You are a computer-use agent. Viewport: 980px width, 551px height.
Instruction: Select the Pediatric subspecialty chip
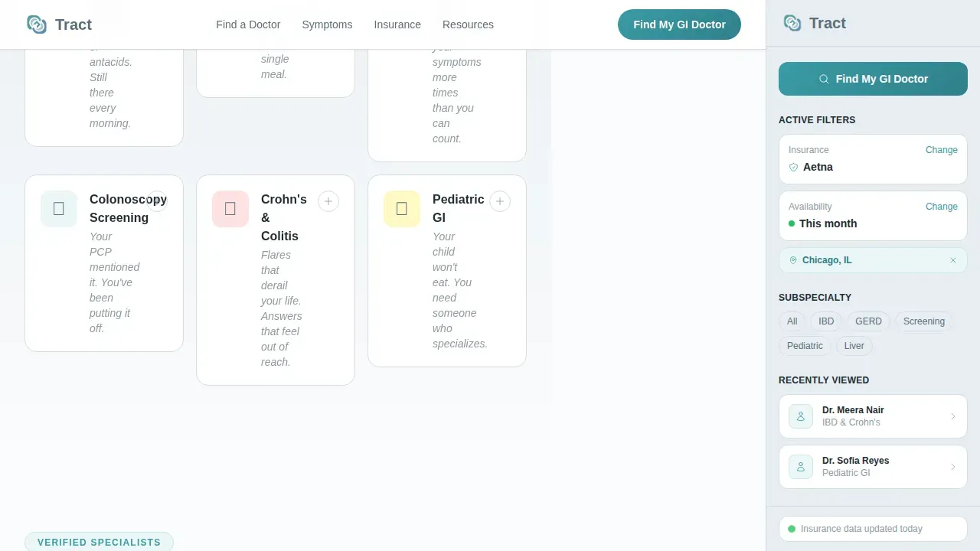[805, 346]
